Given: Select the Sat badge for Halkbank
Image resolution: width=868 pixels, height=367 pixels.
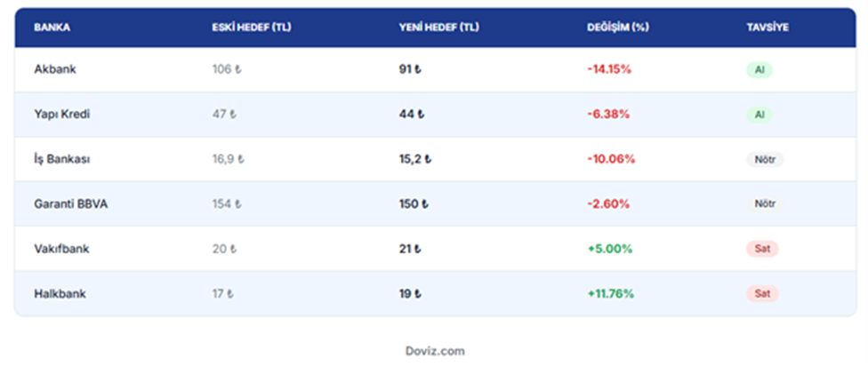Looking at the screenshot, I should pyautogui.click(x=762, y=293).
